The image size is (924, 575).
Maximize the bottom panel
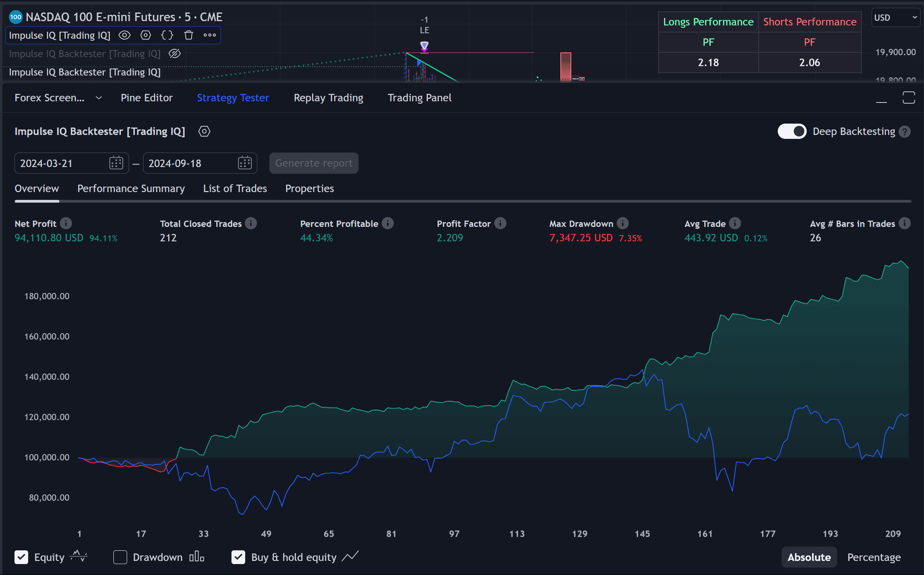pos(909,98)
